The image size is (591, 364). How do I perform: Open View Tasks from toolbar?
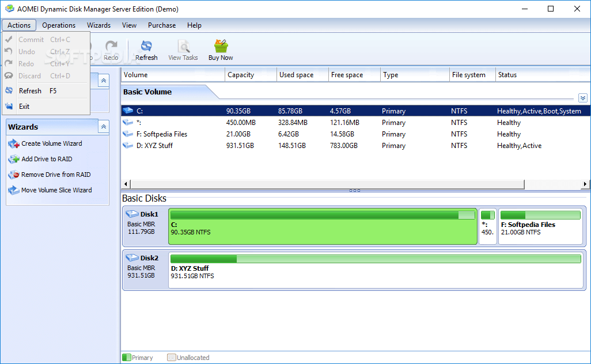183,50
